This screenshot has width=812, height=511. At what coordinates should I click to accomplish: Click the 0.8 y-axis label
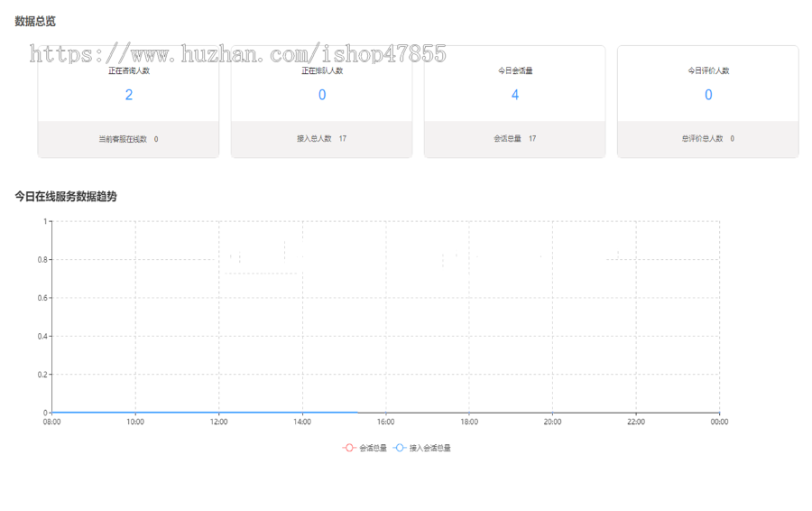42,260
